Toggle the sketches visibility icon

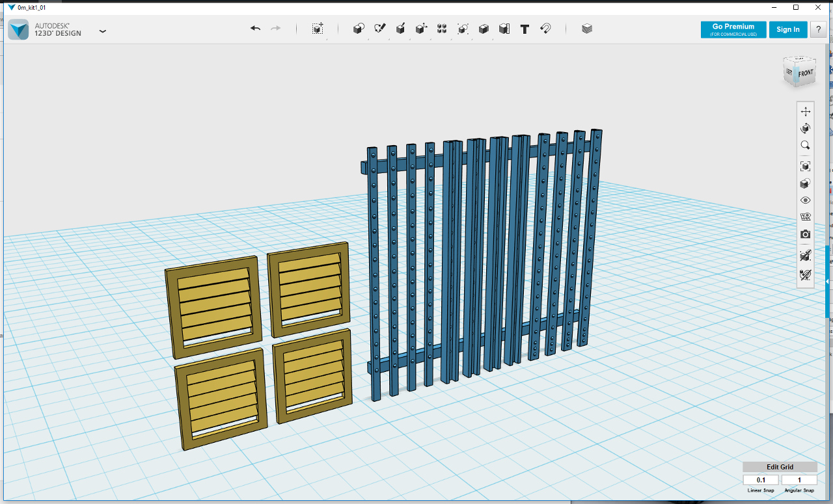[x=806, y=256]
